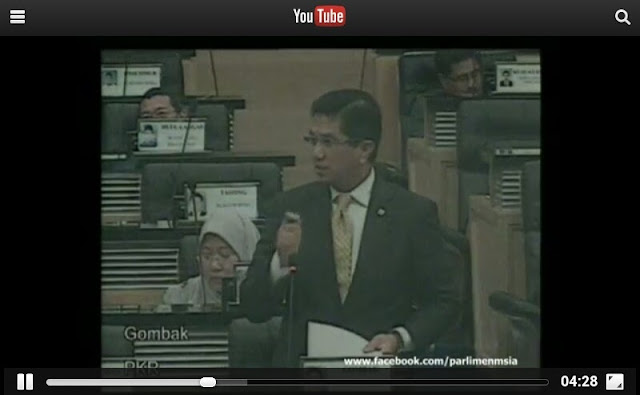Click the 04:28 time display
This screenshot has height=395, width=640.
point(579,382)
